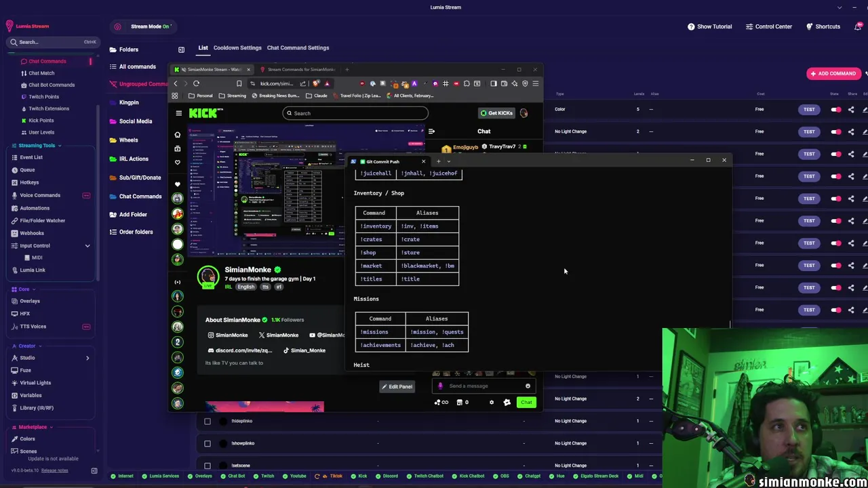868x488 pixels.
Task: Open Chat Match in Lumia sidebar
Action: 41,73
